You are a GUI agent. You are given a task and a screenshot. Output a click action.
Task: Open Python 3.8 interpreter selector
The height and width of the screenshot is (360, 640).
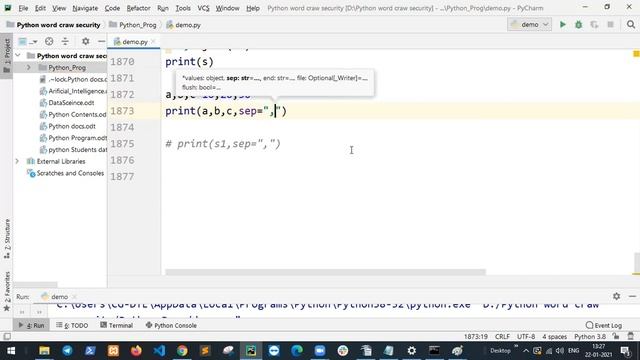pyautogui.click(x=590, y=337)
